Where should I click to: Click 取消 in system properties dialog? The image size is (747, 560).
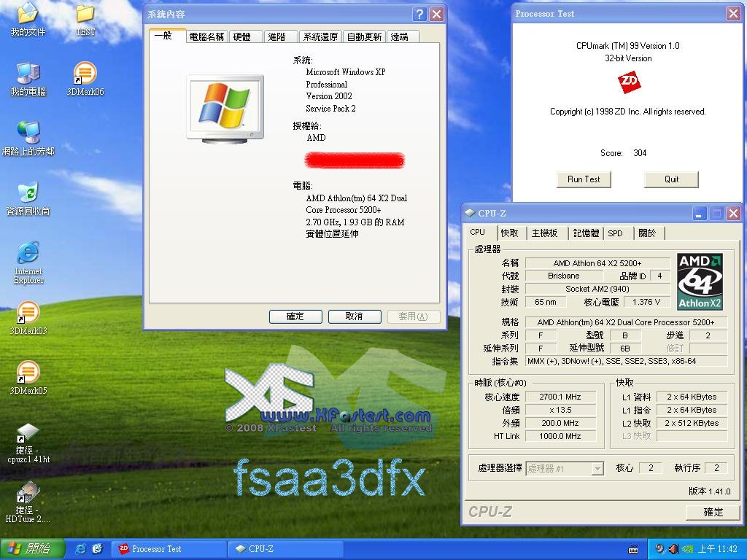[x=355, y=316]
